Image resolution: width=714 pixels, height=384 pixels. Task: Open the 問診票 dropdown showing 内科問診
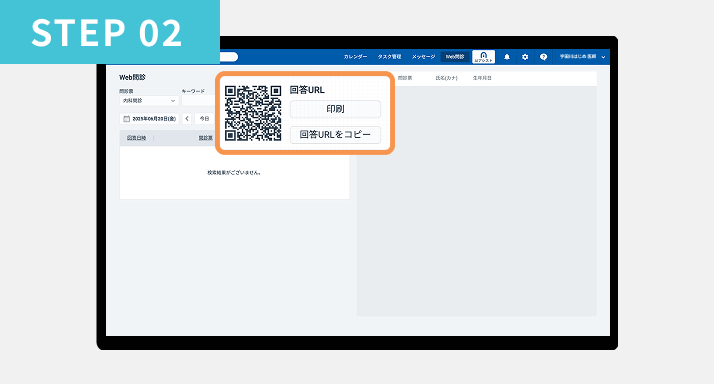tap(149, 101)
